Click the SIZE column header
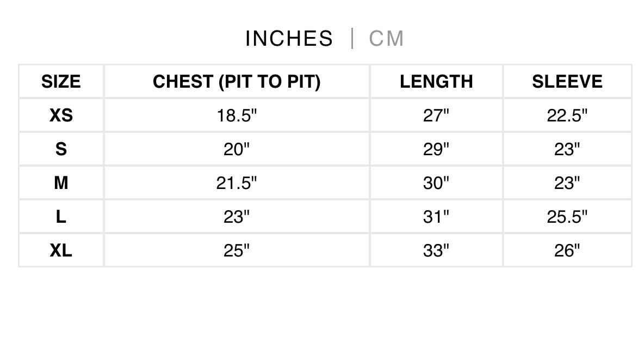The height and width of the screenshot is (342, 644). pos(61,82)
